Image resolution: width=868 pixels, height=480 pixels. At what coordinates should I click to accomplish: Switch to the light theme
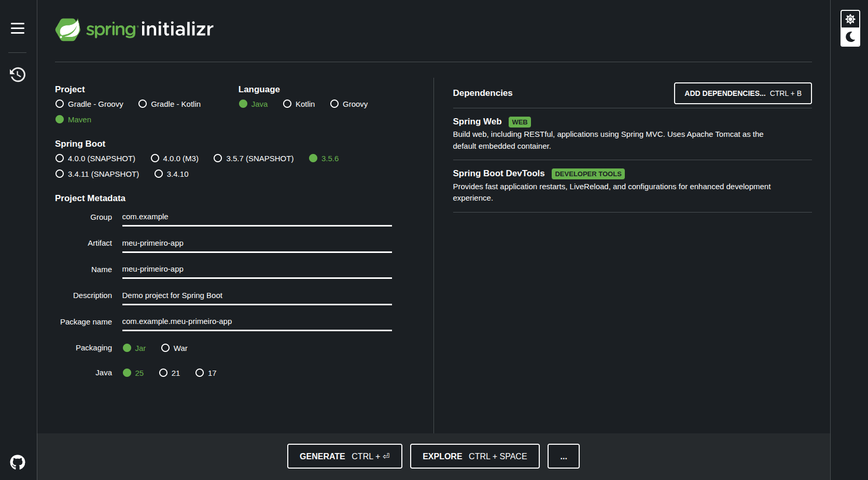(x=850, y=19)
